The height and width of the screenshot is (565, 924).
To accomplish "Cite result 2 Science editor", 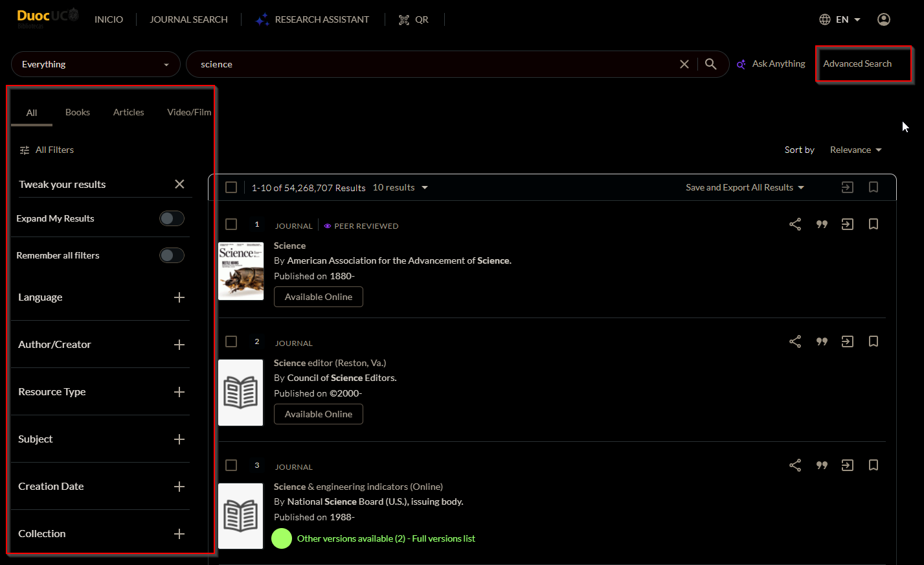I will click(822, 341).
